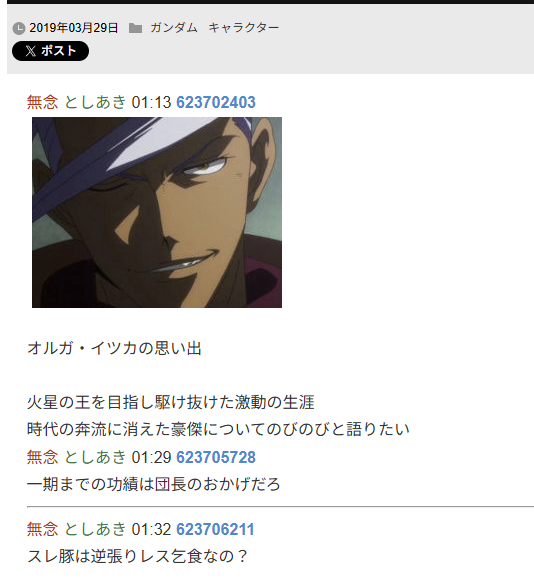Open the anime character thumbnail image
Screen dimensions: 534x578
point(157,212)
